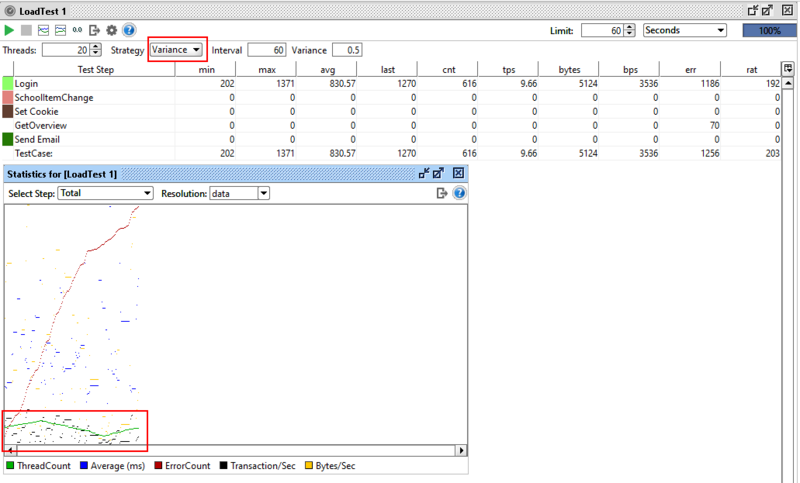Export load test statistics from main toolbar
800x483 pixels.
[94, 31]
